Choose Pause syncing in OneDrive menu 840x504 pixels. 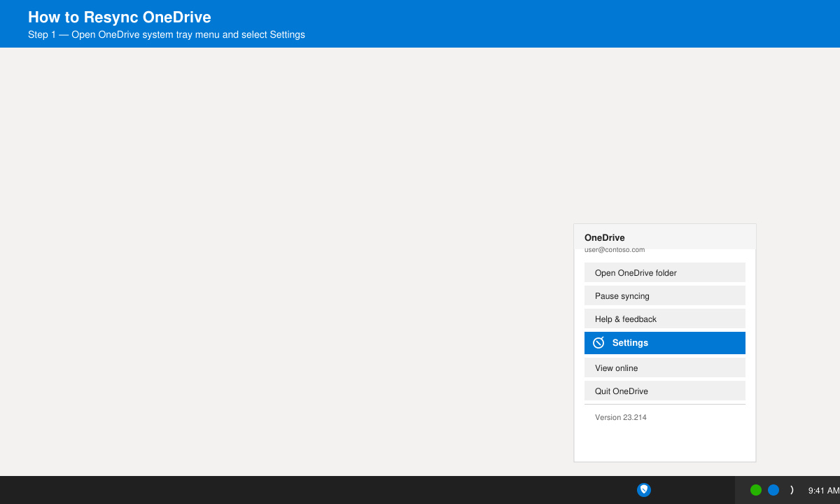point(665,295)
